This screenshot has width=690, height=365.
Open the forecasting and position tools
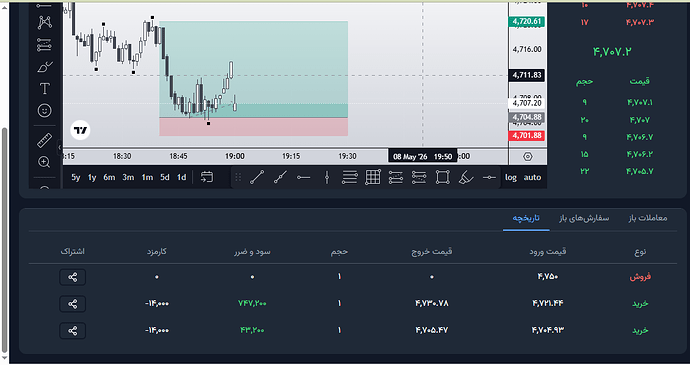[44, 44]
